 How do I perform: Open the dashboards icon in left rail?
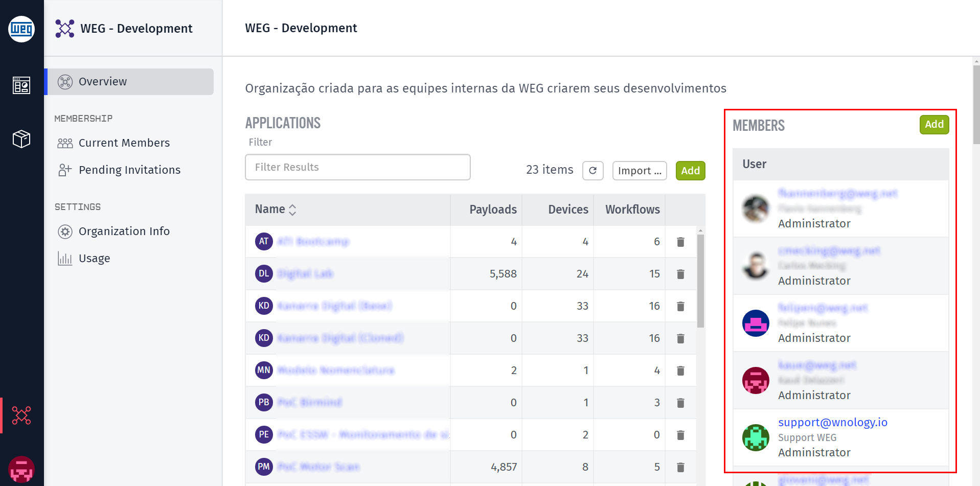point(21,85)
